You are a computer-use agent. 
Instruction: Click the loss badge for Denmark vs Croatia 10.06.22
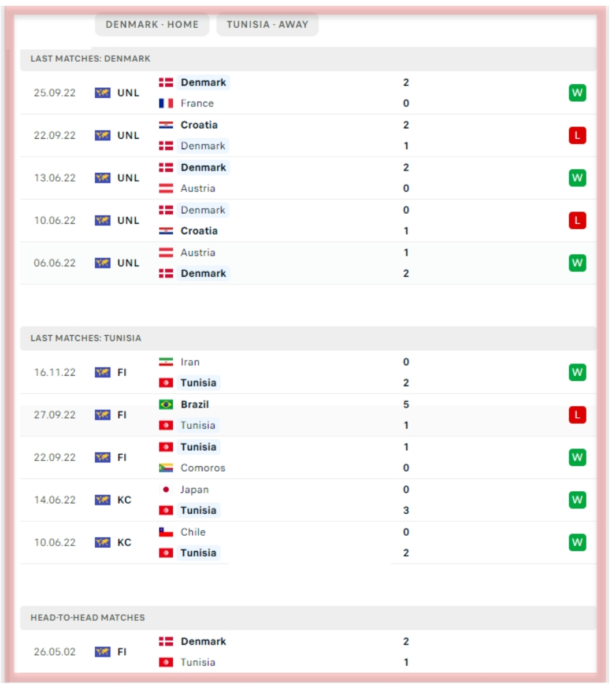tap(577, 221)
